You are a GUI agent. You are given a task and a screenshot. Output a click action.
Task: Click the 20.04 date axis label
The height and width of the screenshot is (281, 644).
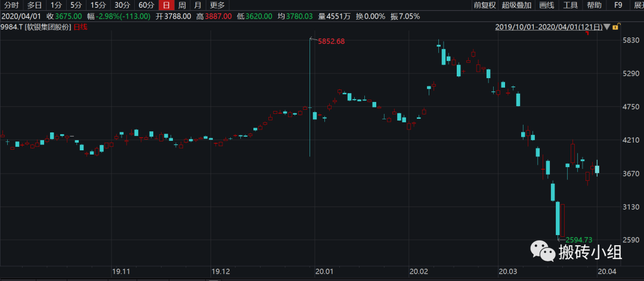607,271
